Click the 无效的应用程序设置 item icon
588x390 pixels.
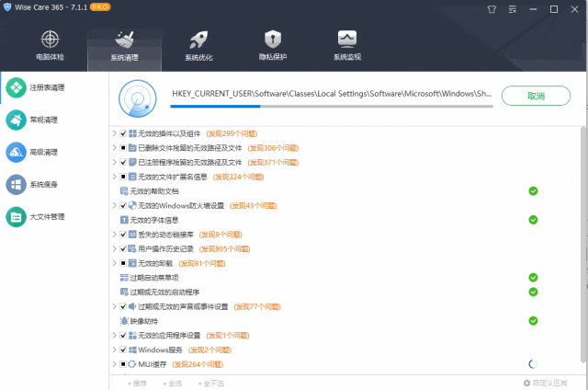[132, 335]
